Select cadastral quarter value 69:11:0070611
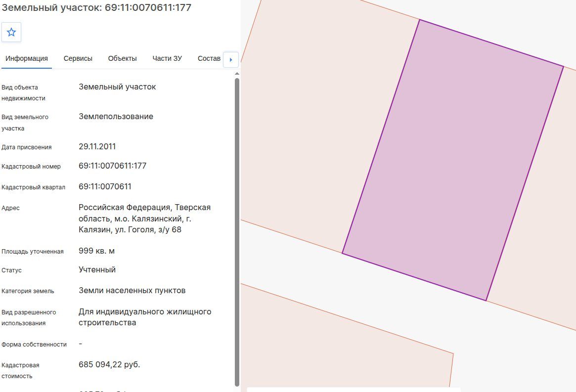Screen dimensions: 576x392 pos(105,186)
